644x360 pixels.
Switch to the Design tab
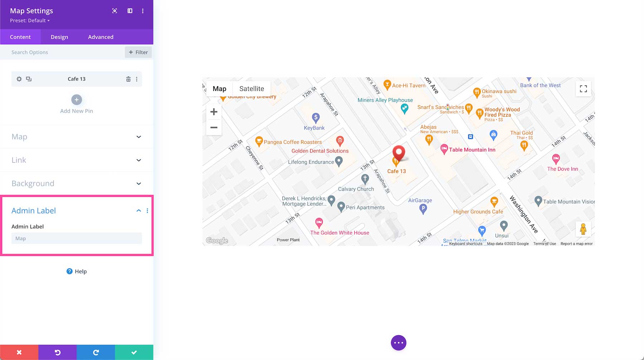[59, 37]
